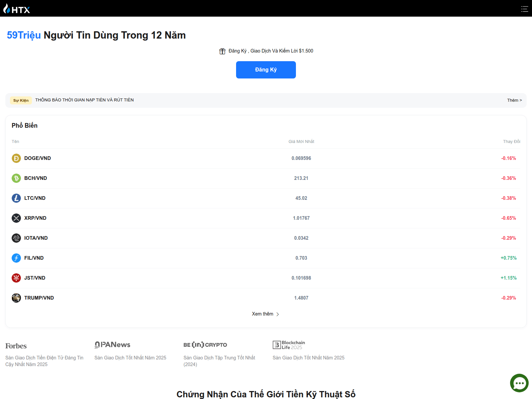This screenshot has width=532, height=399.
Task: Click the Phổ Biến section heading
Action: coord(25,125)
